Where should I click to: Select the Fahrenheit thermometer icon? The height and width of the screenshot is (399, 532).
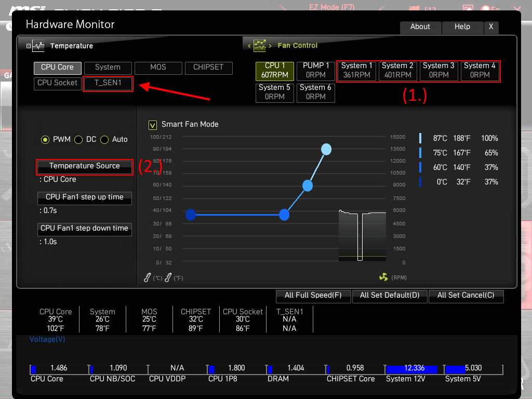point(167,277)
